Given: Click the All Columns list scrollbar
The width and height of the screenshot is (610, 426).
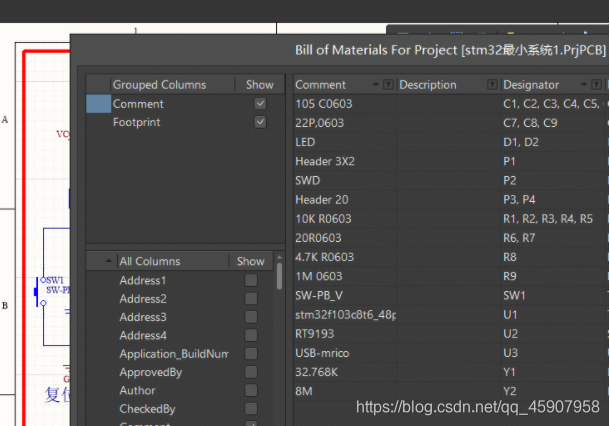Looking at the screenshot, I should click(x=279, y=276).
